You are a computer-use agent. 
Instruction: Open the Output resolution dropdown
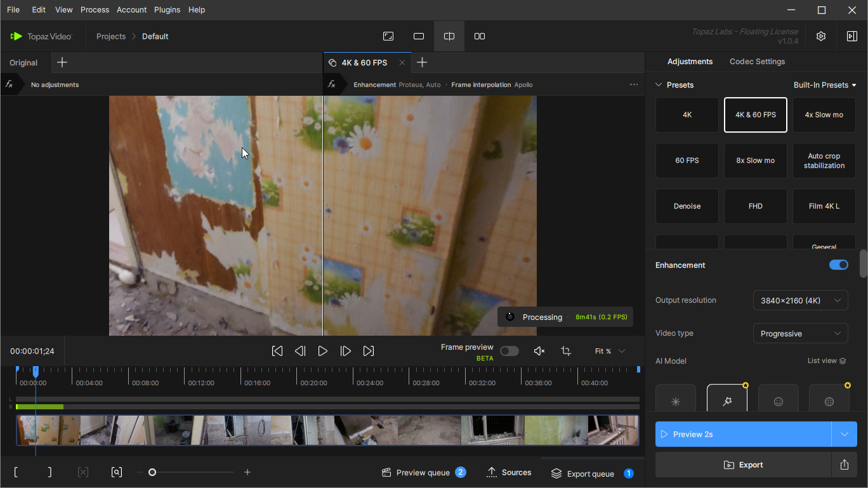[x=799, y=300]
